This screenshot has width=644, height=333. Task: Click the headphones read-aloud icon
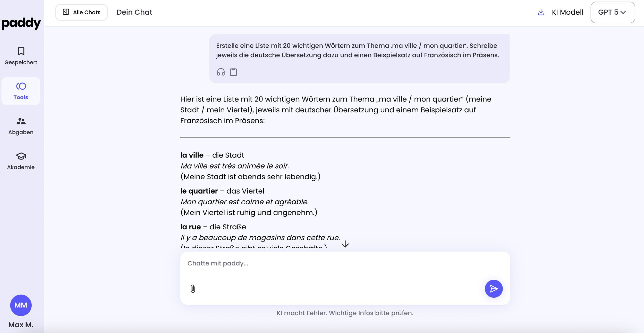pos(221,72)
